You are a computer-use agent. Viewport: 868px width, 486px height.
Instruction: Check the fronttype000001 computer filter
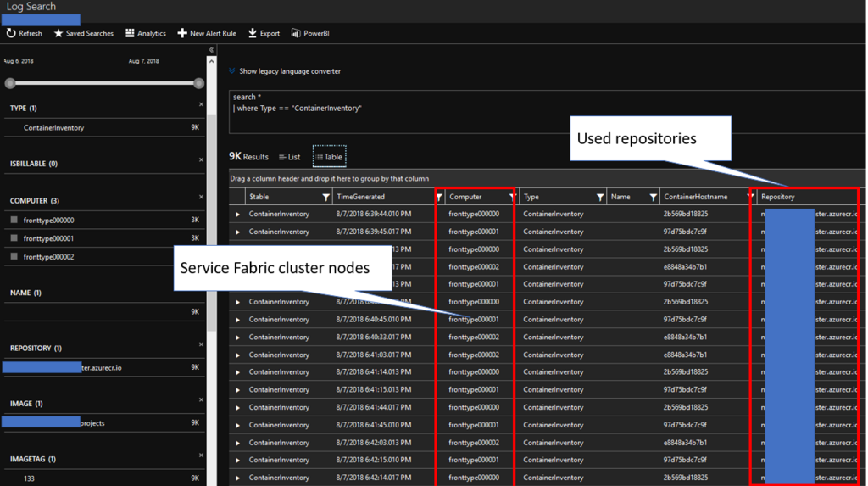pos(14,238)
